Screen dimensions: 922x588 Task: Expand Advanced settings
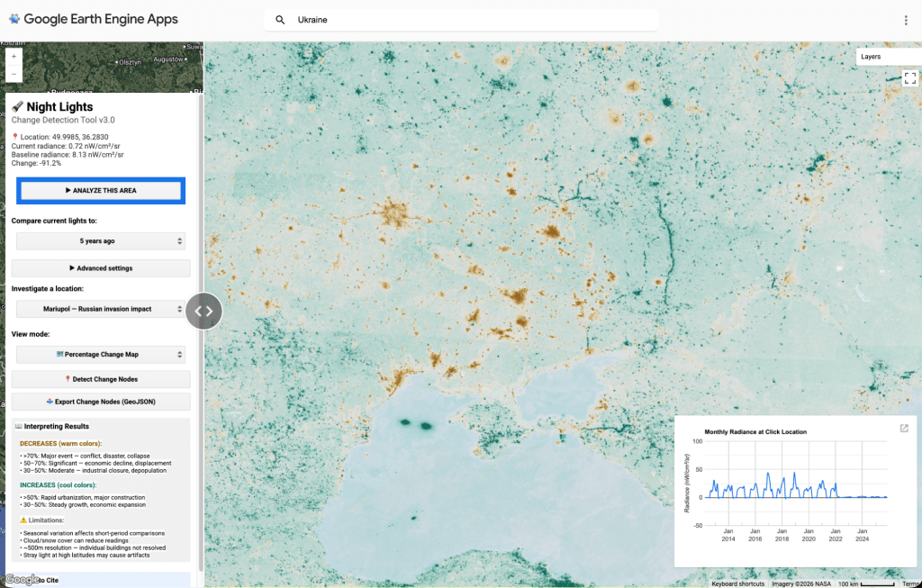click(101, 268)
